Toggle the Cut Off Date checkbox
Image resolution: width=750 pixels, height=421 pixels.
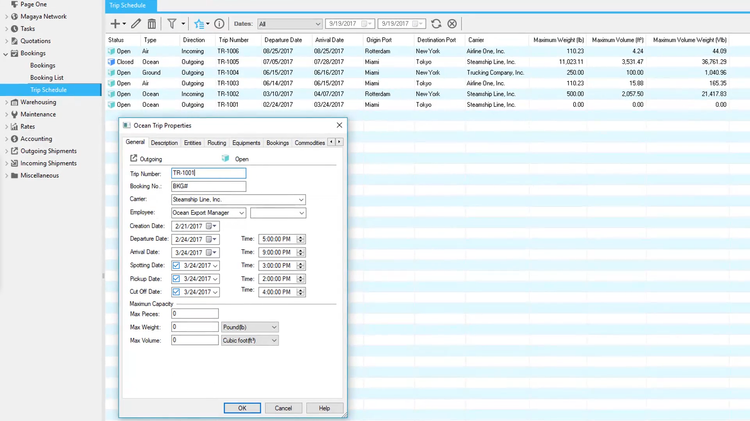pyautogui.click(x=176, y=292)
